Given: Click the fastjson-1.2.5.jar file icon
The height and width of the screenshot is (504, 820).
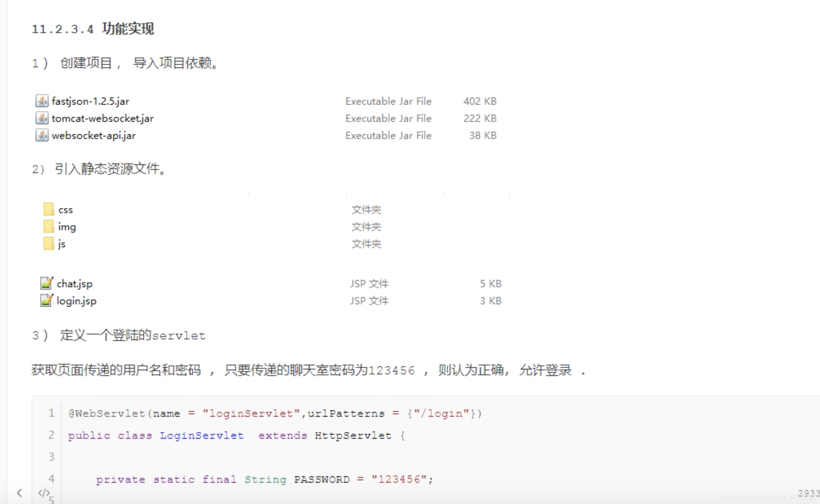Looking at the screenshot, I should tap(42, 101).
